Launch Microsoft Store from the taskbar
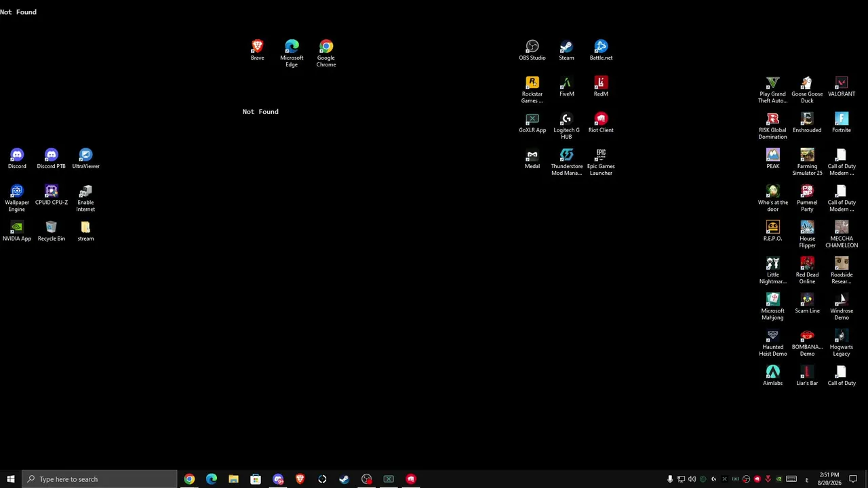This screenshot has width=868, height=488. click(256, 479)
